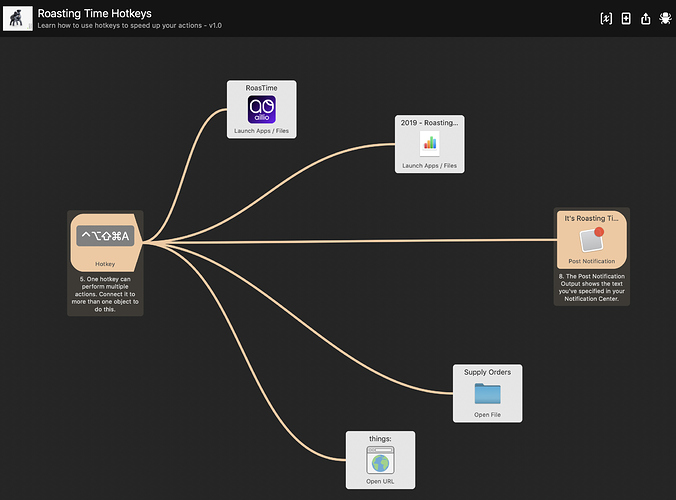
Task: Click the Hotkey key-combination field
Action: tap(105, 236)
